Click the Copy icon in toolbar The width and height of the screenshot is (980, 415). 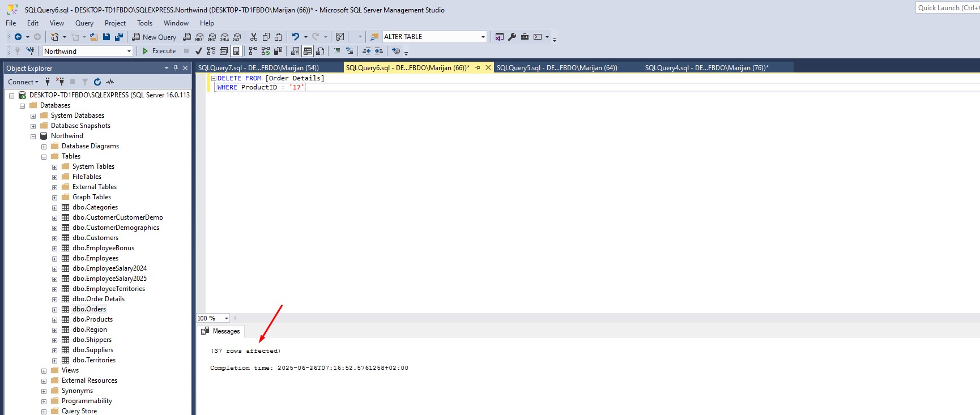click(x=266, y=37)
